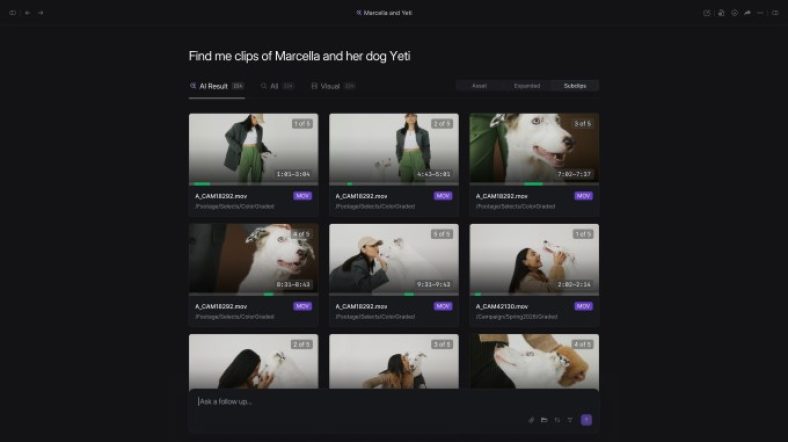
Task: Select the Asset view toggle
Action: tap(479, 86)
